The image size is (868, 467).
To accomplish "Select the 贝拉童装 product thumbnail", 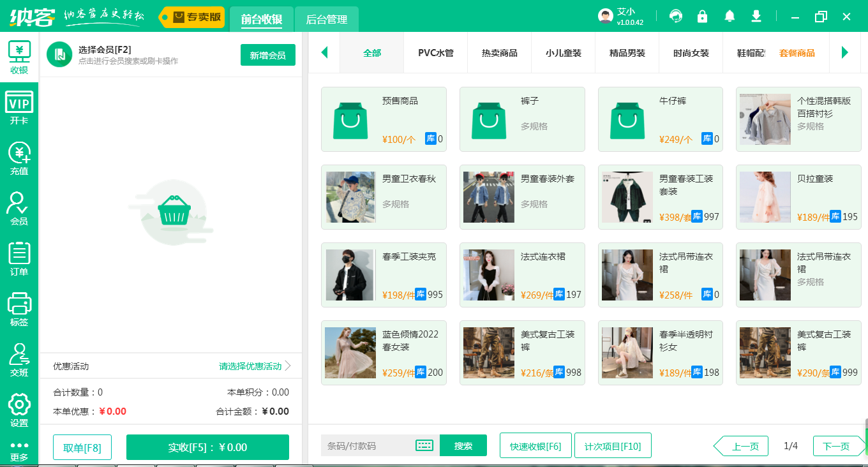I will 765,196.
